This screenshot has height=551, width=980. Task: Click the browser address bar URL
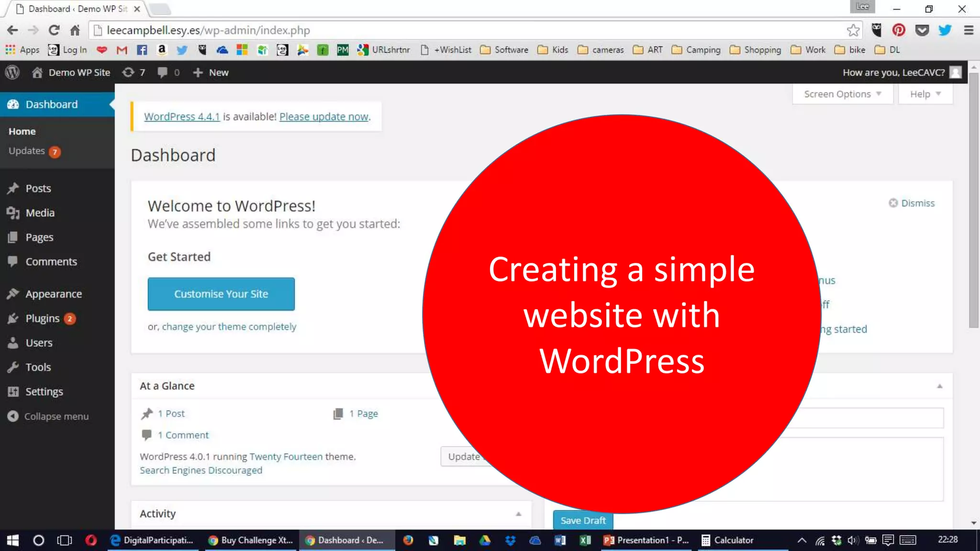click(x=208, y=30)
